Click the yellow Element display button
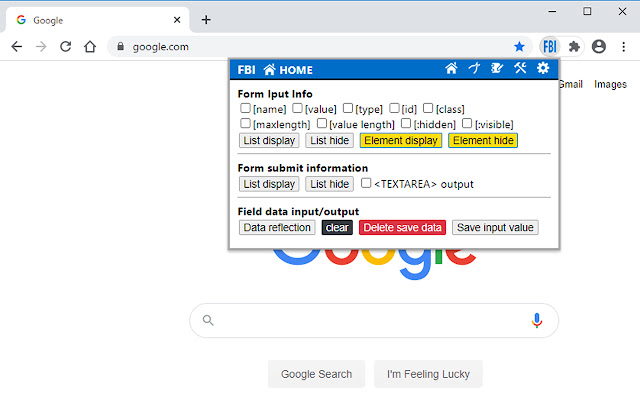The image size is (640, 400). pos(401,140)
